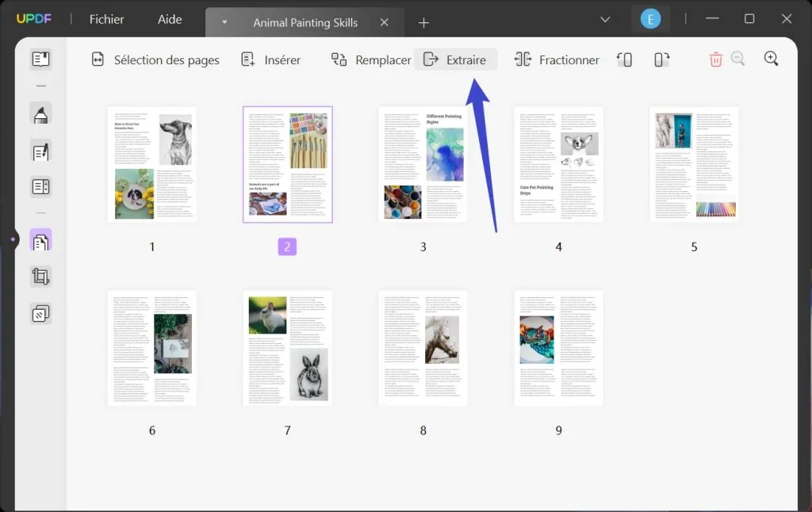This screenshot has width=812, height=512.
Task: Click the user avatar E
Action: (650, 17)
